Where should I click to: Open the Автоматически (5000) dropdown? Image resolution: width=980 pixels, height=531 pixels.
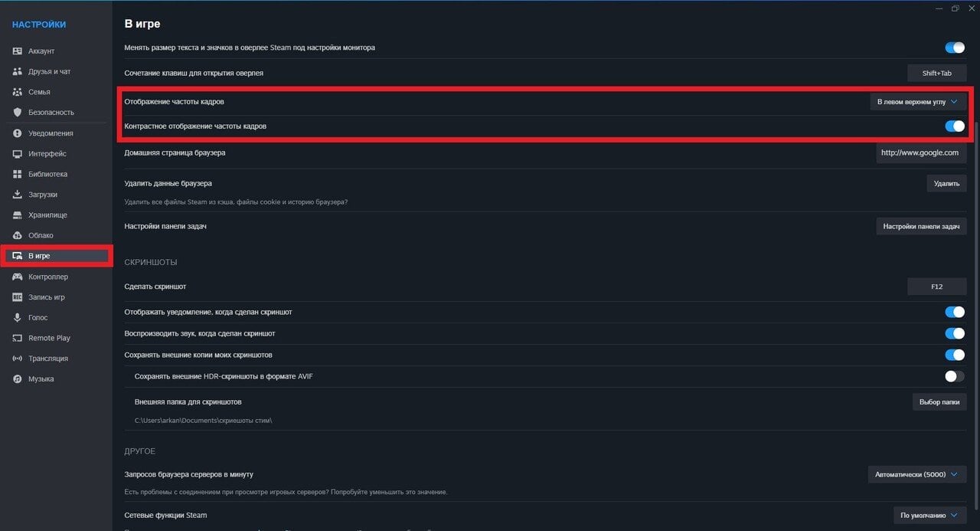916,474
